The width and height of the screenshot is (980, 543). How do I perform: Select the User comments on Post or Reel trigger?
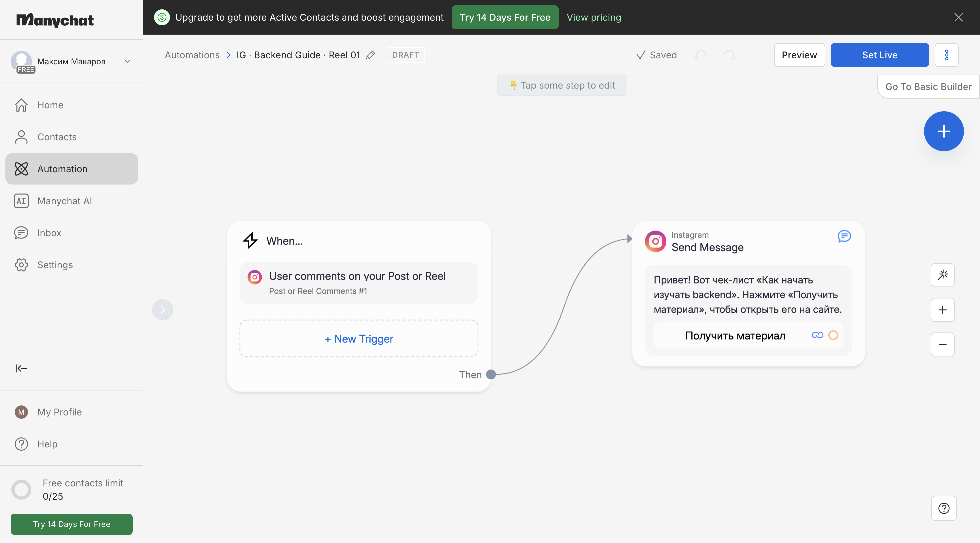click(359, 282)
